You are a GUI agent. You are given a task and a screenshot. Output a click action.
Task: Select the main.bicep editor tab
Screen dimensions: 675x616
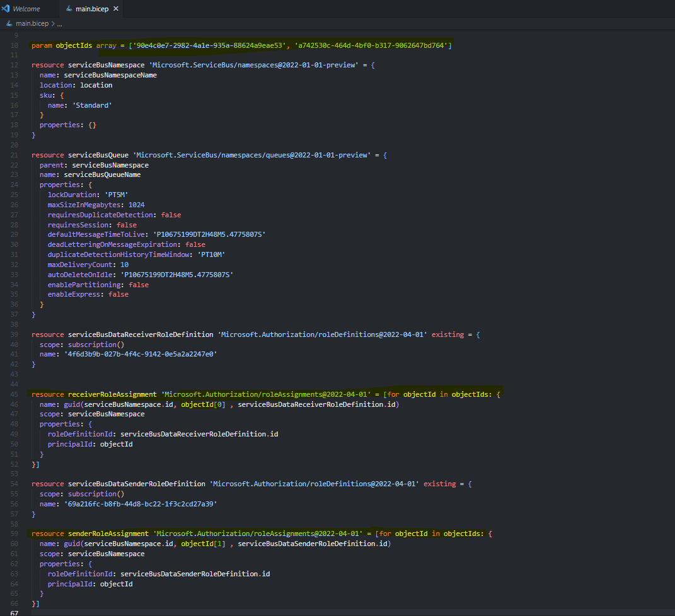pos(91,9)
